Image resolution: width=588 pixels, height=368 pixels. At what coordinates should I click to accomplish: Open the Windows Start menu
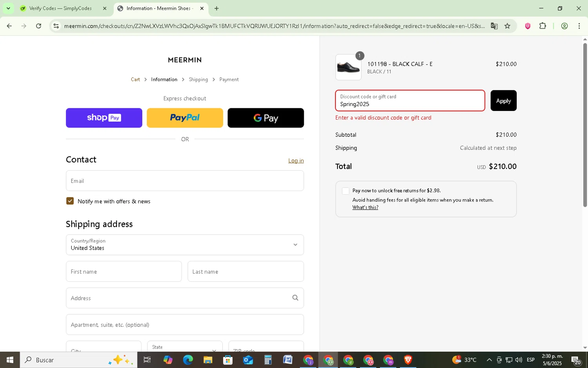point(10,360)
